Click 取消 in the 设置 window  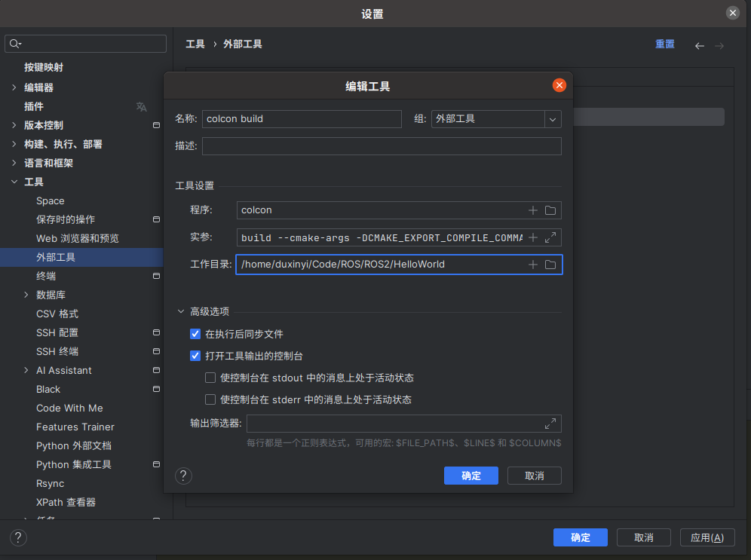643,537
